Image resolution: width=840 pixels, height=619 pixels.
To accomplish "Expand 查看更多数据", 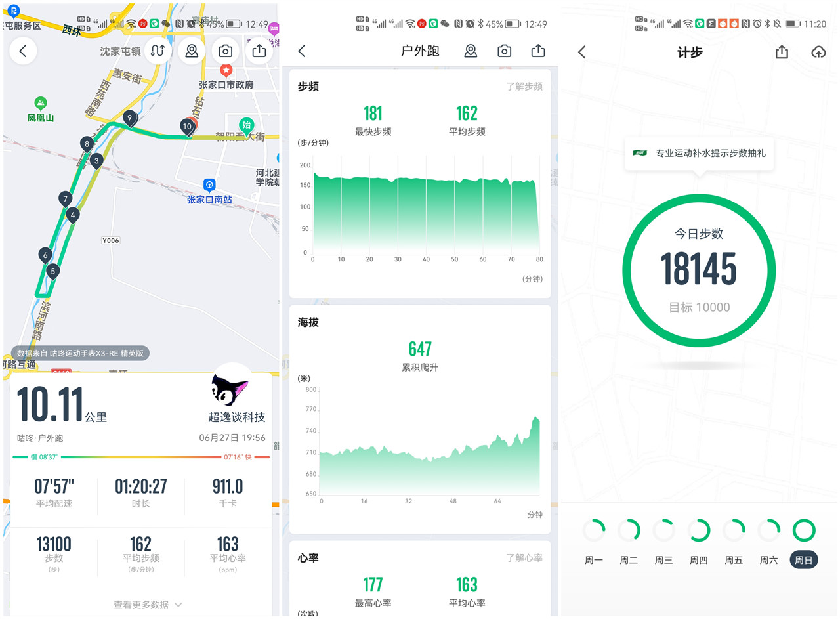I will (148, 605).
